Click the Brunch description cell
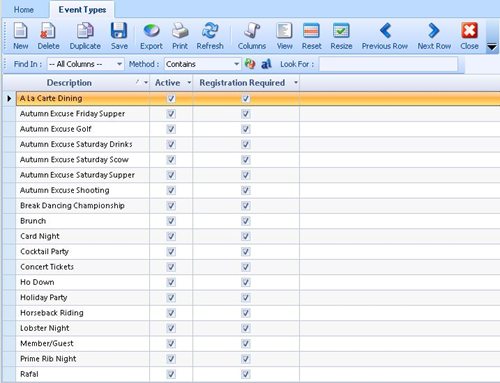Viewport: 500px width, 383px height. pyautogui.click(x=83, y=221)
